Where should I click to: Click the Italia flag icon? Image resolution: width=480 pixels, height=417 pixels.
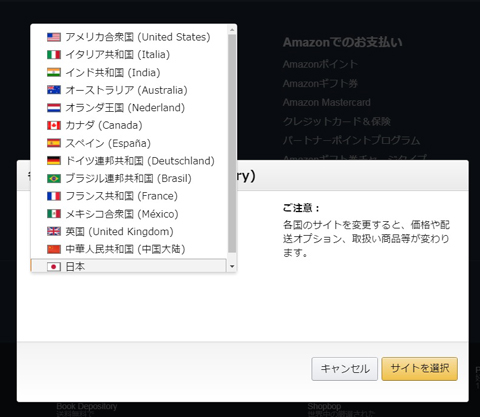click(x=54, y=55)
